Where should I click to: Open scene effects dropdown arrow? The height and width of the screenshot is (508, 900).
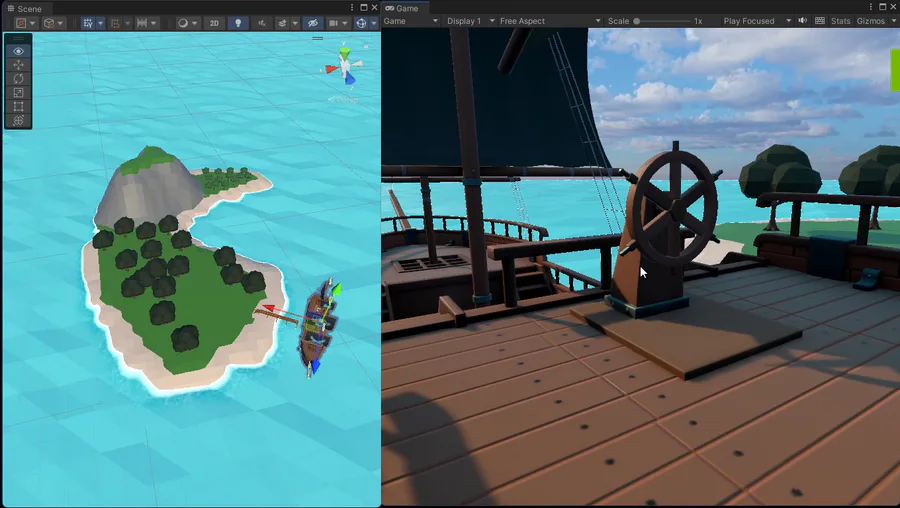(x=295, y=23)
